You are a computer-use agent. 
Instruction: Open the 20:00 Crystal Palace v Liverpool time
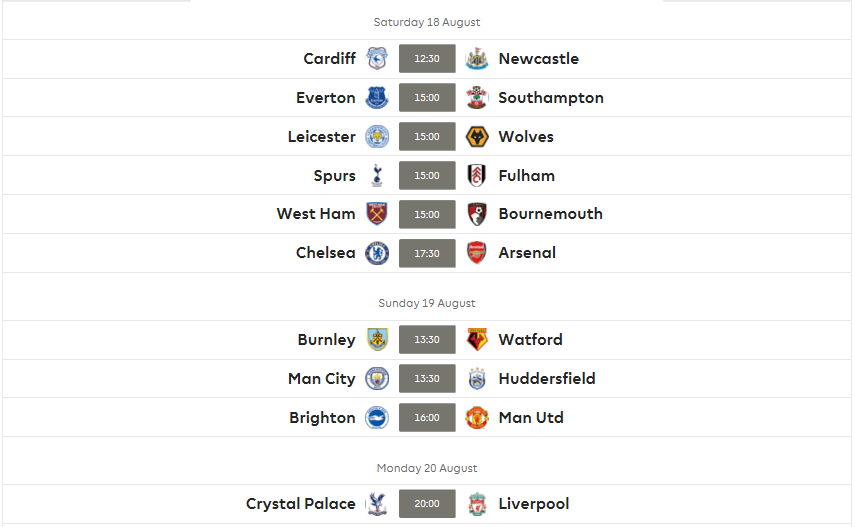[427, 504]
